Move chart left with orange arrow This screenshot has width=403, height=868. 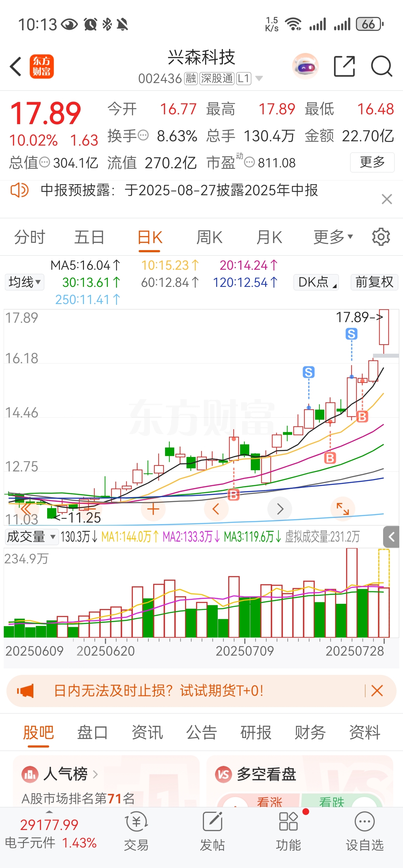click(x=216, y=509)
